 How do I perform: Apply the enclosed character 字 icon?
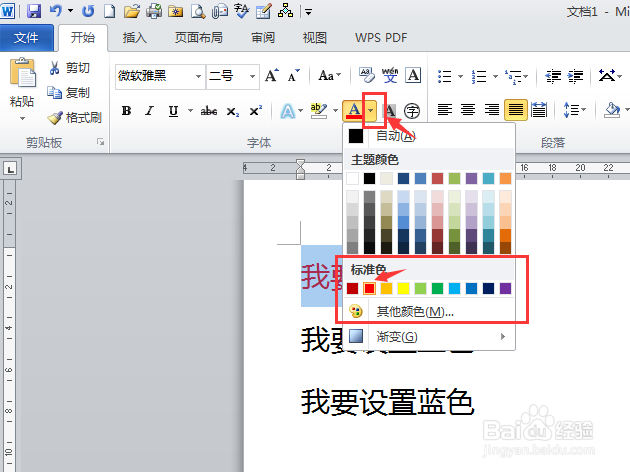pyautogui.click(x=412, y=110)
